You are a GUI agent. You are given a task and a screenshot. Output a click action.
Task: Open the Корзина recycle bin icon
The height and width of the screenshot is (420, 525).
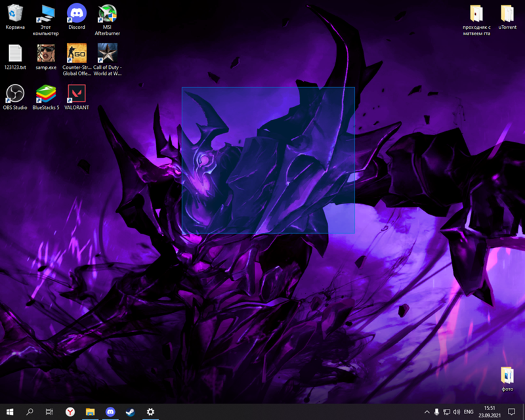coord(15,17)
